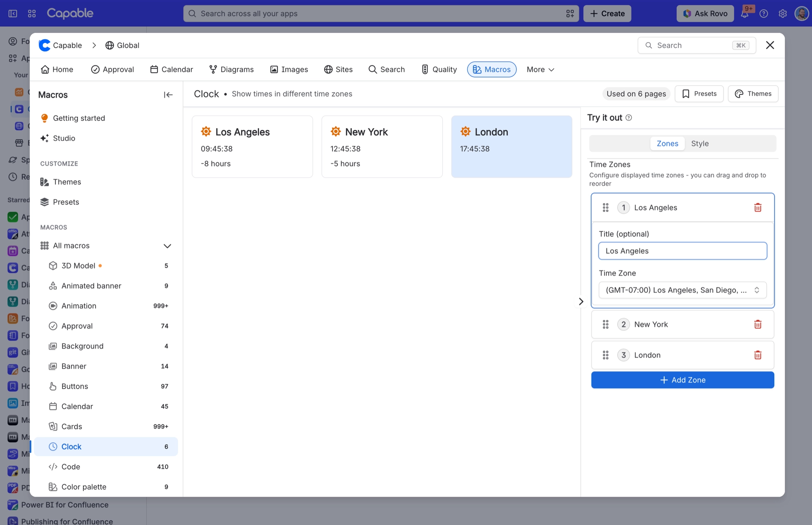This screenshot has width=812, height=525.
Task: Toggle the left sidebar icon in top bar
Action: point(13,14)
